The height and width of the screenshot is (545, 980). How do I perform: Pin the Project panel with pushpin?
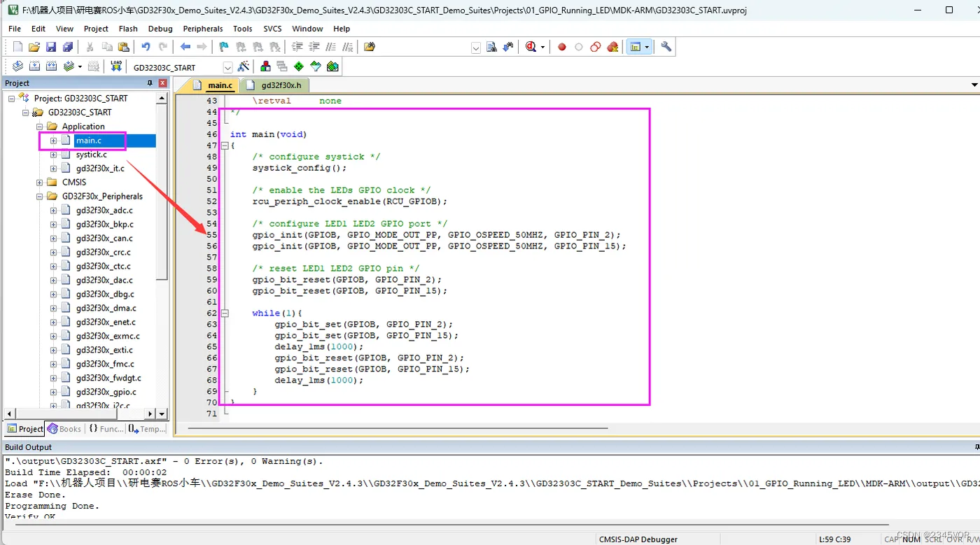[150, 83]
